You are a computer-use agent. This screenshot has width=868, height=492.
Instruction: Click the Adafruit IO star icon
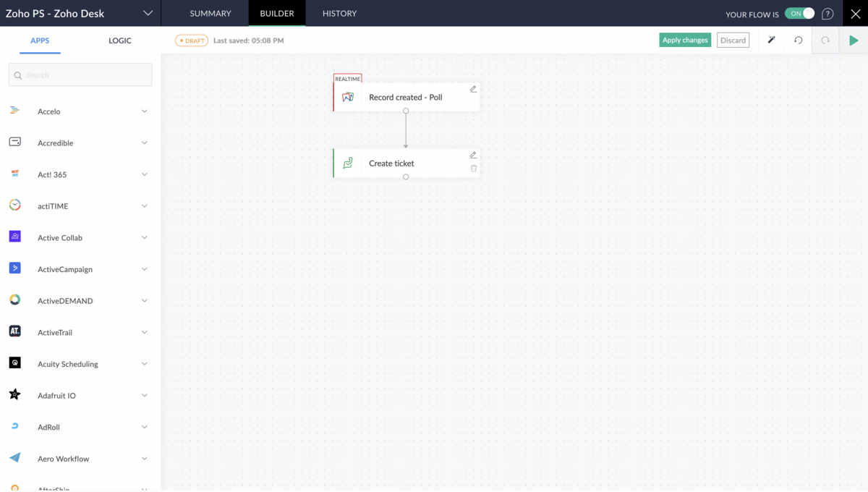(x=14, y=395)
